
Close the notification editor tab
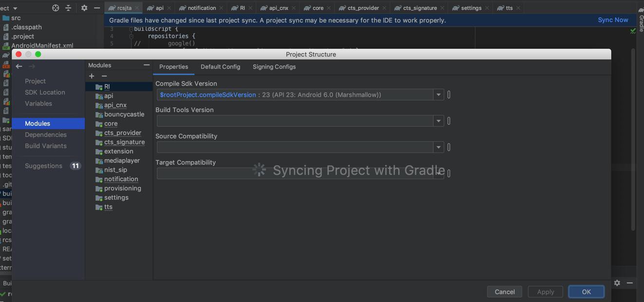tap(221, 8)
